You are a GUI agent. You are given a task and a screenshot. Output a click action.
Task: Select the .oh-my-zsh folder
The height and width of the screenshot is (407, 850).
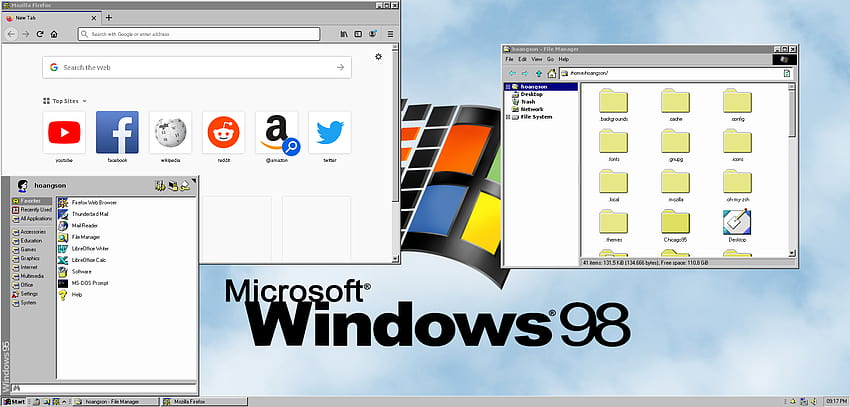click(x=737, y=186)
